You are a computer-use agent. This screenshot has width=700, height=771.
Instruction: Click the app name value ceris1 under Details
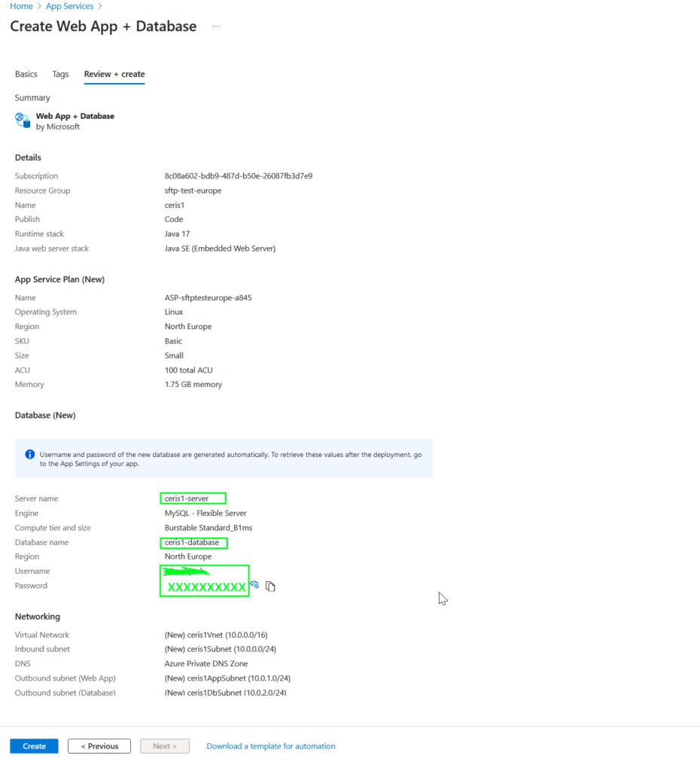coord(174,206)
